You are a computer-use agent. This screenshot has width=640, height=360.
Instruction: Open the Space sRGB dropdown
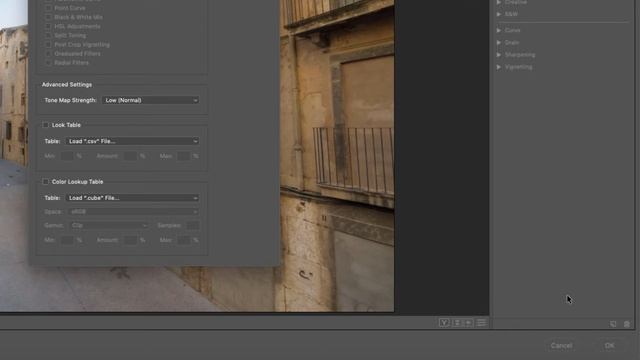(x=132, y=212)
